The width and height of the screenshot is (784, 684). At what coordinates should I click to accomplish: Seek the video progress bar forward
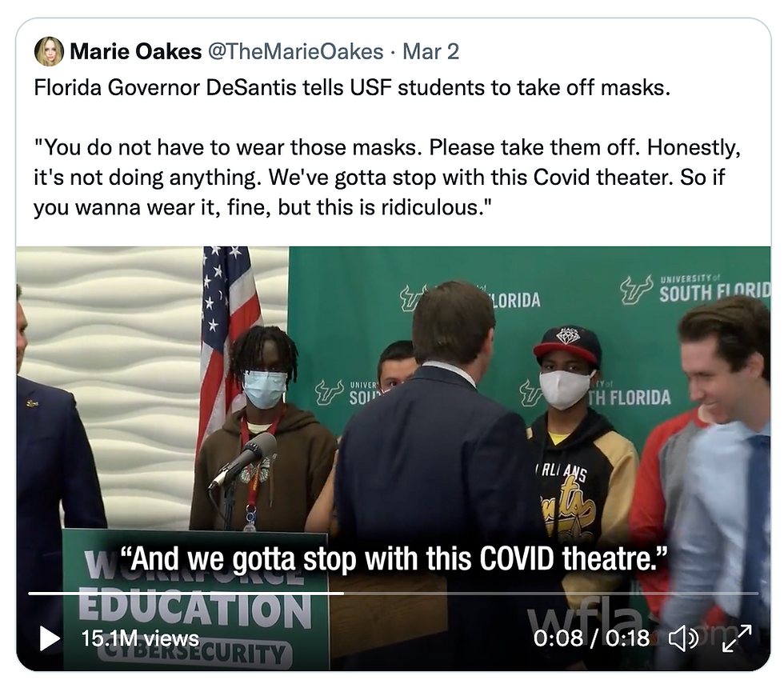(393, 594)
